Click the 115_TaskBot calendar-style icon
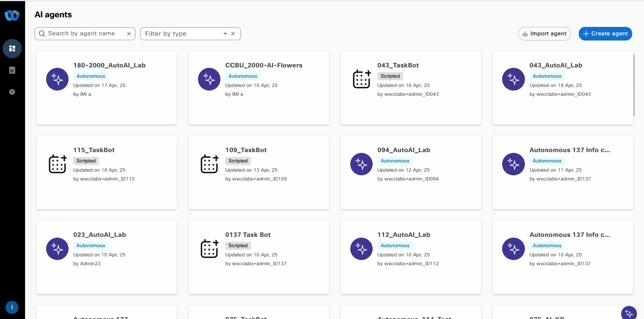Screen dimensions: 644x319 coord(58,164)
